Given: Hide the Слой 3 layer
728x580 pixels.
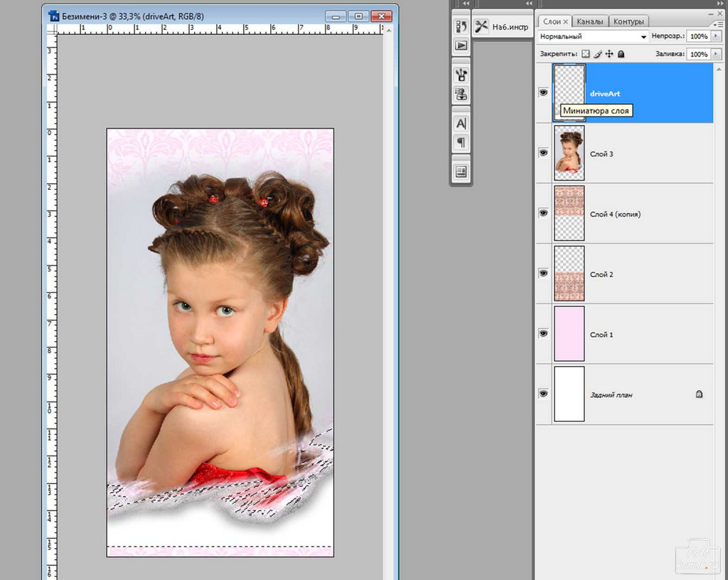Looking at the screenshot, I should (543, 153).
